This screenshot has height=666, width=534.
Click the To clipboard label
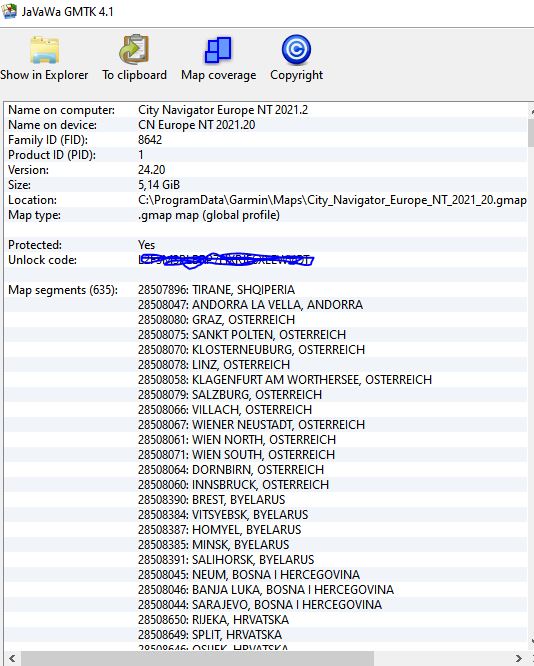(x=134, y=75)
